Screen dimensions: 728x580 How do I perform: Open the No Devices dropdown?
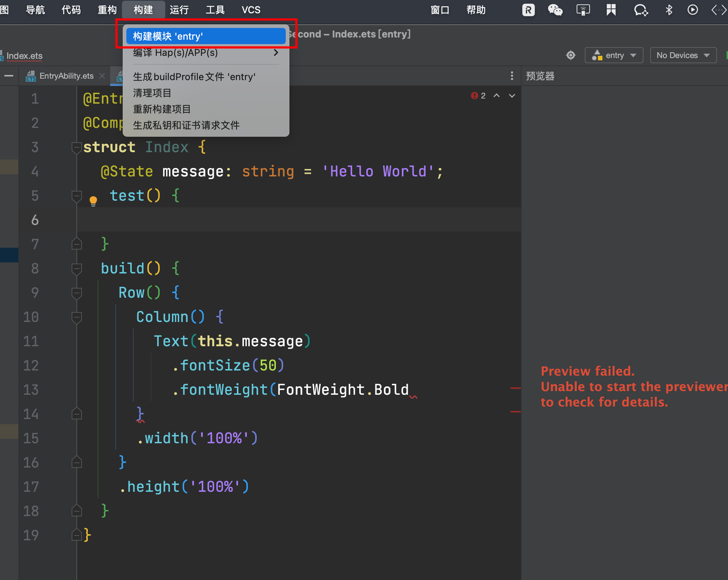click(683, 56)
